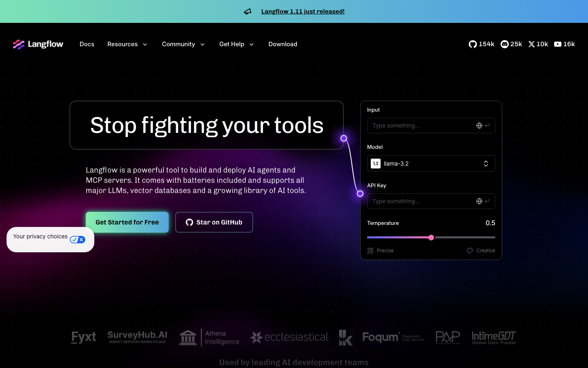
Task: Expand the Resources menu
Action: 127,44
